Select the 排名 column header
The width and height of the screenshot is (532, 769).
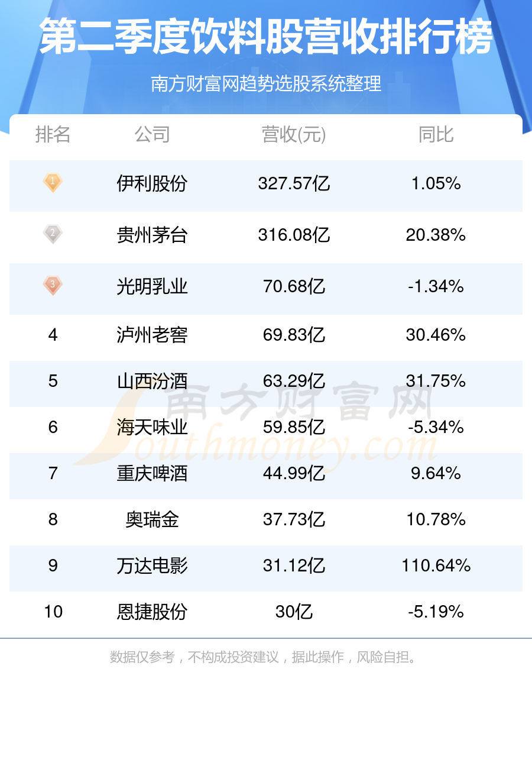tap(53, 135)
